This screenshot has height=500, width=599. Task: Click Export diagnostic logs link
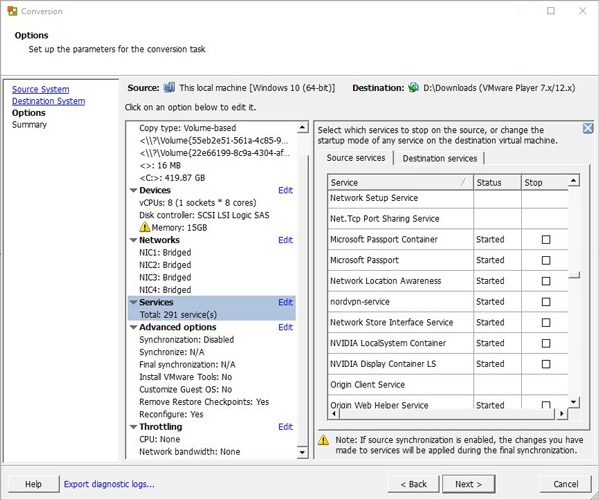pos(109,484)
